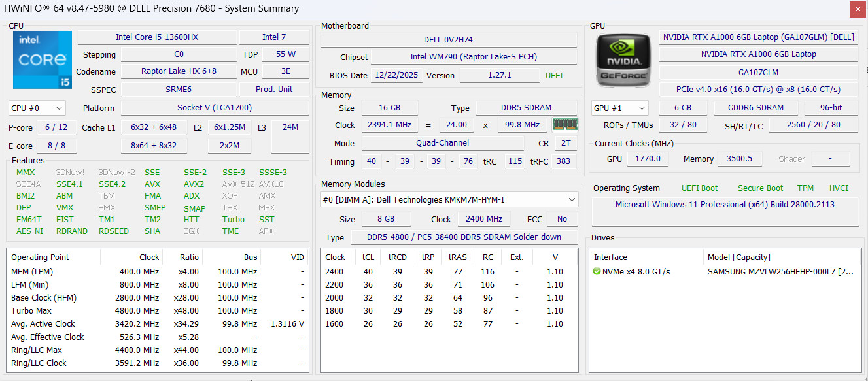Click the Secure Boot indicator
This screenshot has width=868, height=381.
click(760, 188)
